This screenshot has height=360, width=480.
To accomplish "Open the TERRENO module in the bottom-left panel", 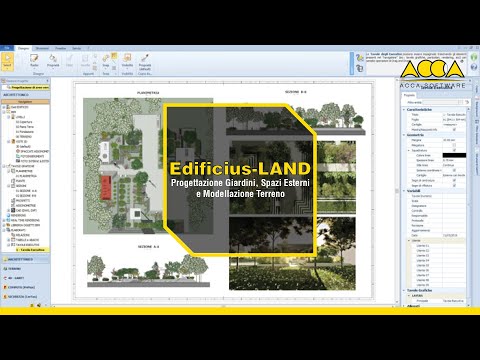I will [x=12, y=269].
